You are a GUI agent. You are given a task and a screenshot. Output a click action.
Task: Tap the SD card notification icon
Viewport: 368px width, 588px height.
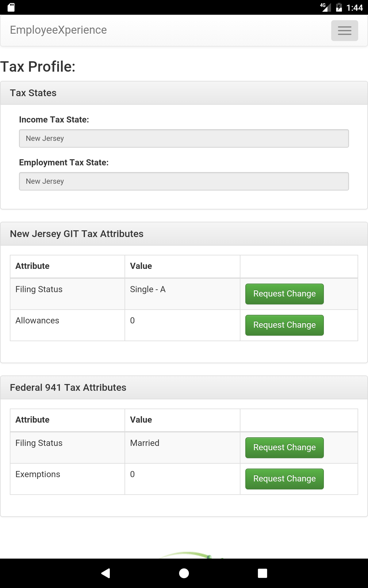tap(11, 7)
